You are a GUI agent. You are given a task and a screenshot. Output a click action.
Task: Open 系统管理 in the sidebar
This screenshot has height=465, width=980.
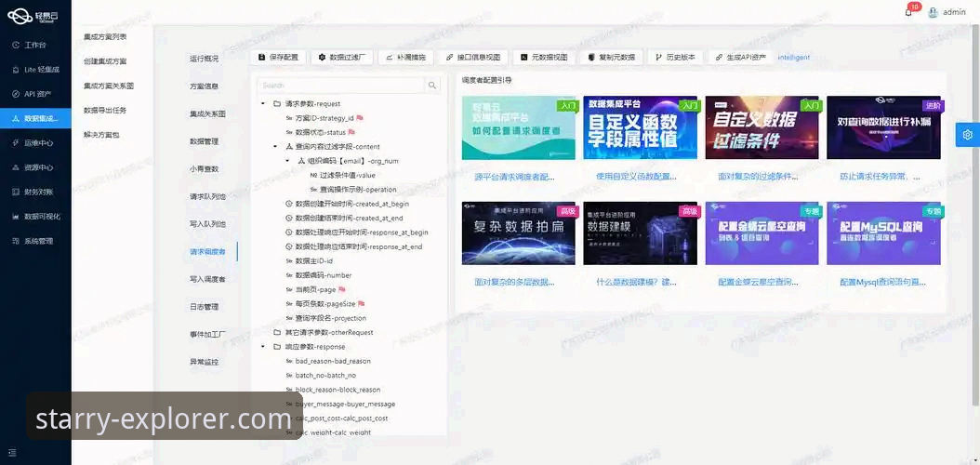35,241
